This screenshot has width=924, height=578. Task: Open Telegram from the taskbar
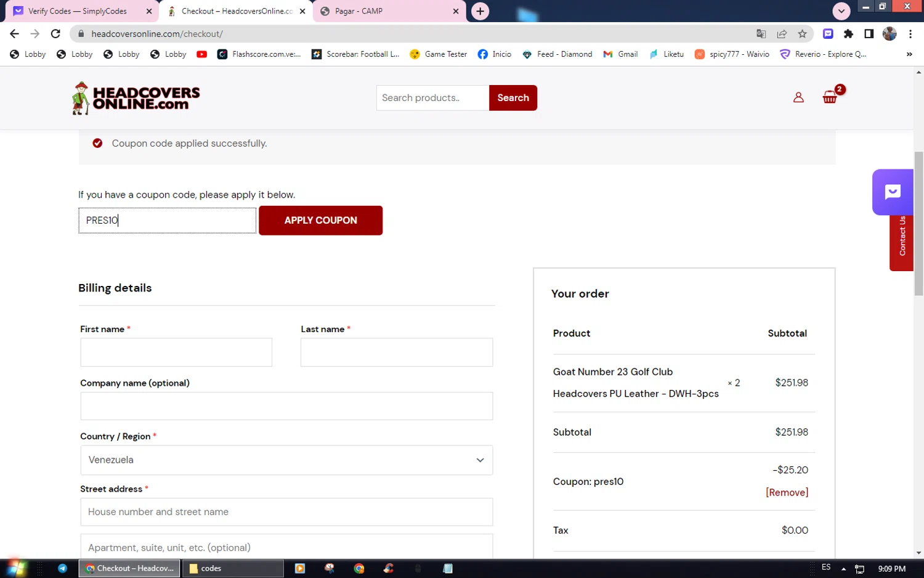62,568
